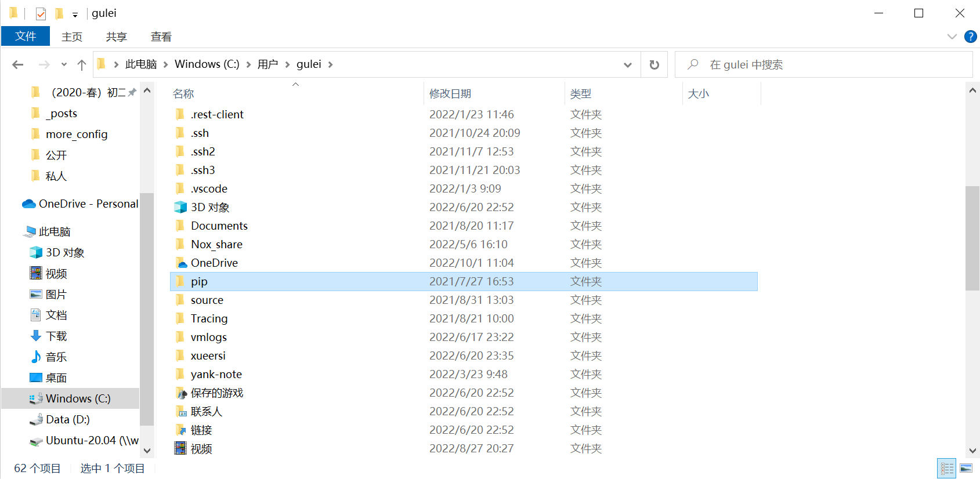Navigate to 用户 in the address bar
The image size is (980, 479).
click(x=267, y=64)
